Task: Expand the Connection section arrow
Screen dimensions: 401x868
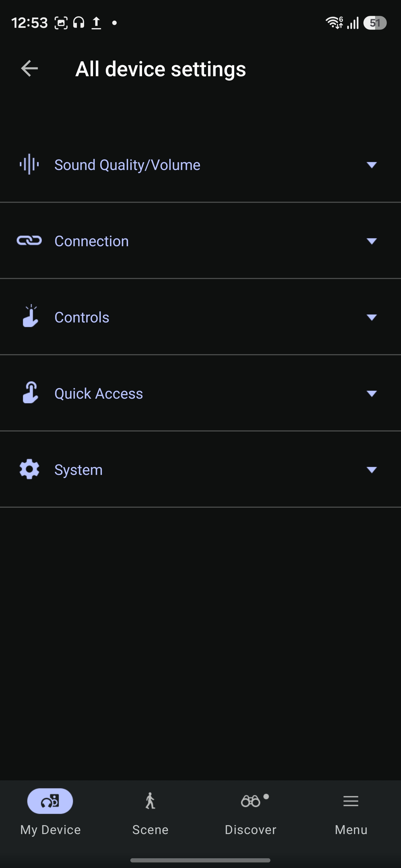Action: 371,241
